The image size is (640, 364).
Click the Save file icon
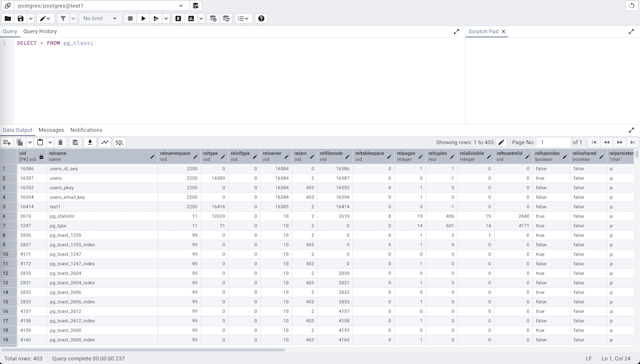pos(21,19)
